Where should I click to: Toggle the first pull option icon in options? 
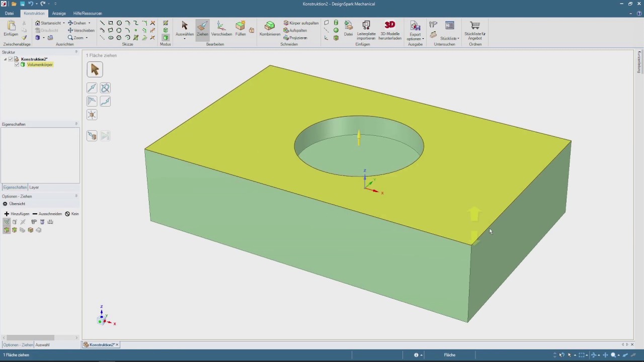point(7,222)
